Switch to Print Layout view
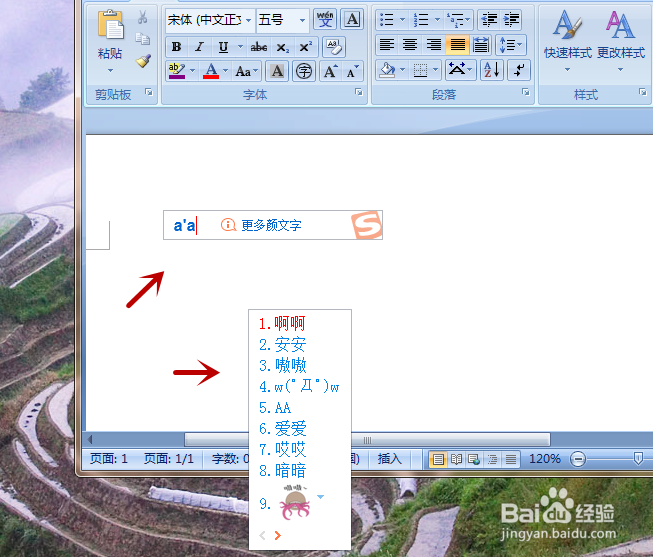This screenshot has width=653, height=557. 438,460
